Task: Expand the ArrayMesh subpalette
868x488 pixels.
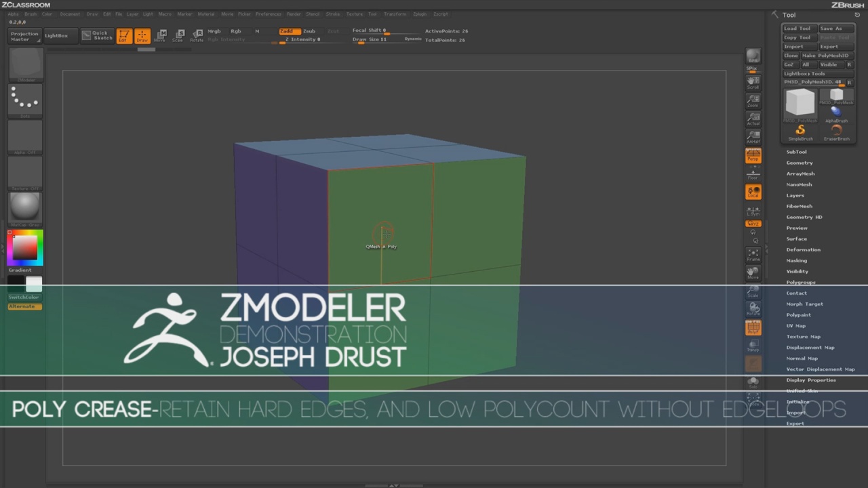Action: 800,174
